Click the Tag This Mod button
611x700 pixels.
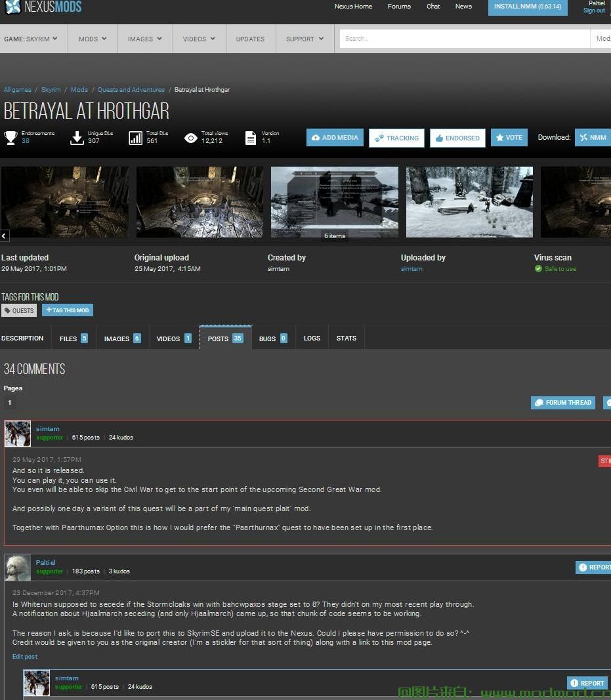coord(68,310)
